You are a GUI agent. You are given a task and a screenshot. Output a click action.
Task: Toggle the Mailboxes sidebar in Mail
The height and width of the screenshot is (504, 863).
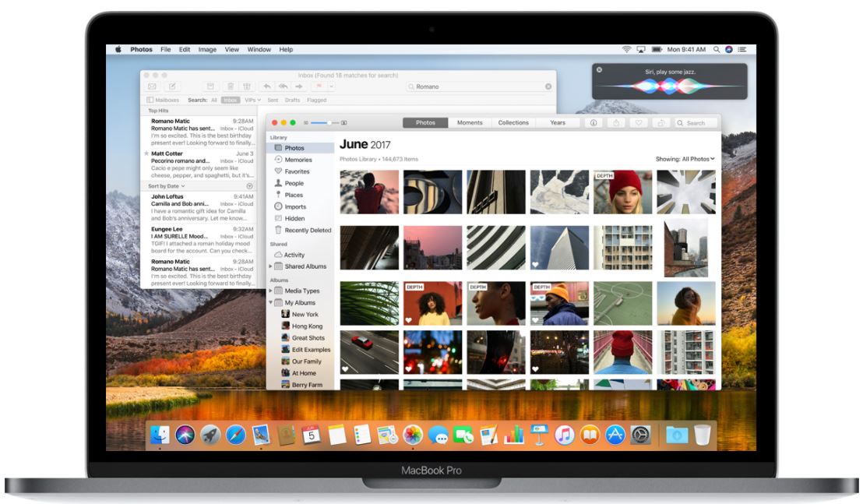163,100
